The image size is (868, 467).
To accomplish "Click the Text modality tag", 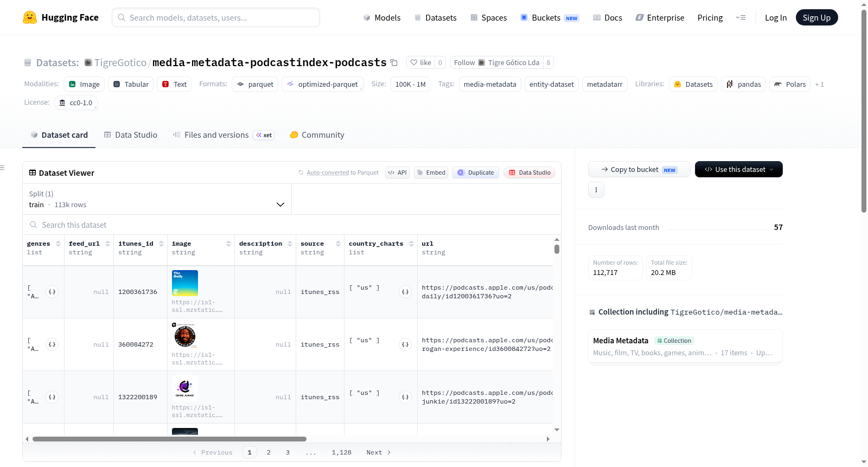I will pyautogui.click(x=174, y=84).
